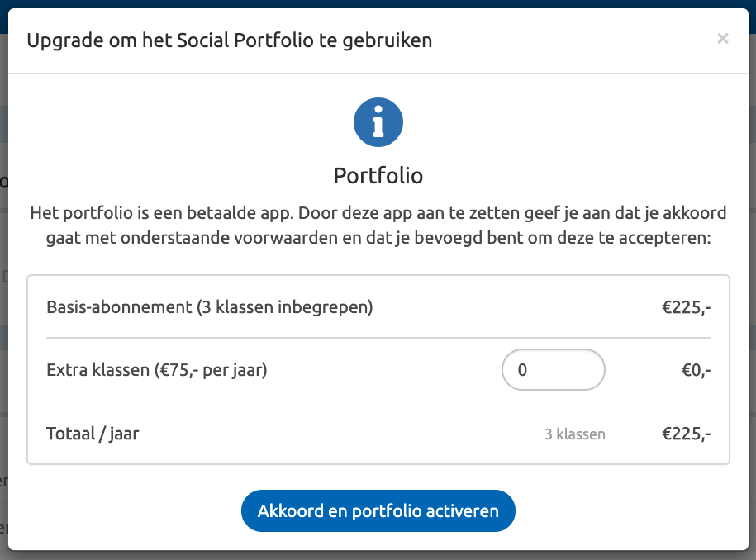This screenshot has width=756, height=560.
Task: Activate the portfolio with the blue button
Action: (x=378, y=510)
